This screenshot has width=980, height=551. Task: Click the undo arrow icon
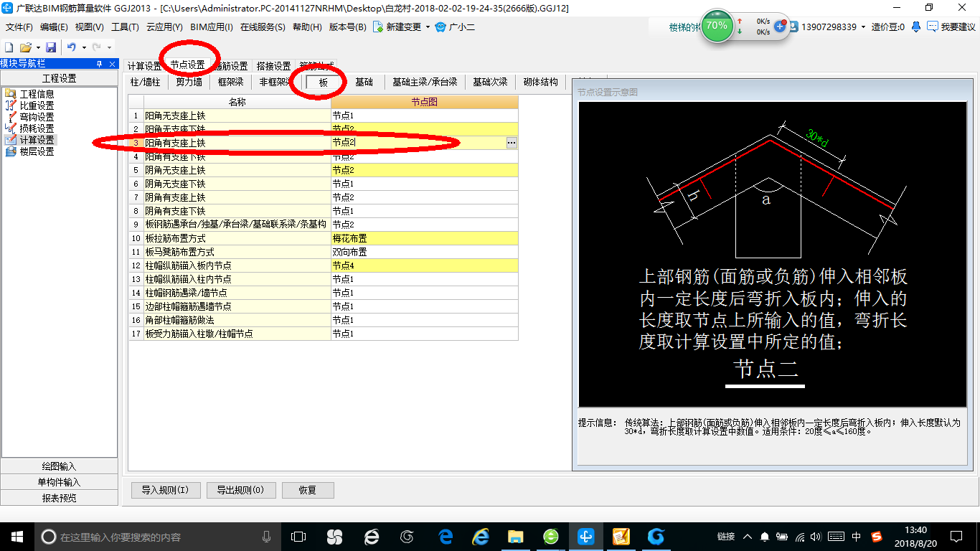click(x=72, y=47)
